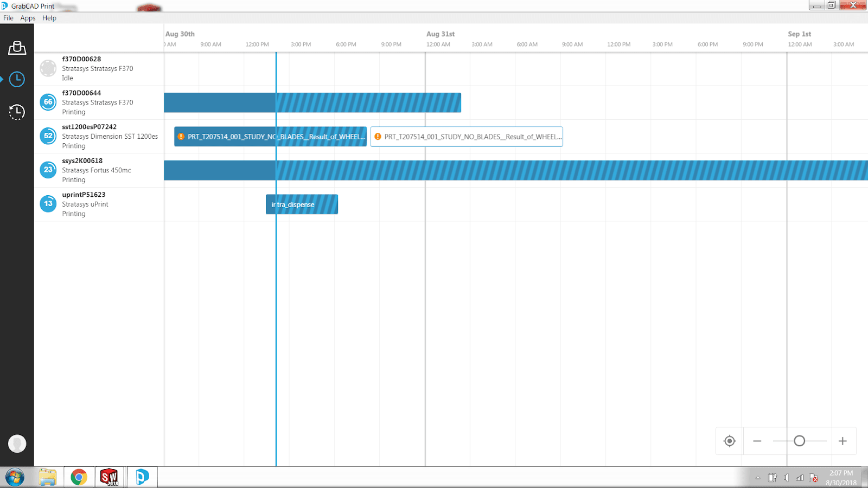Select the Schedule clock icon in sidebar

pyautogui.click(x=17, y=79)
